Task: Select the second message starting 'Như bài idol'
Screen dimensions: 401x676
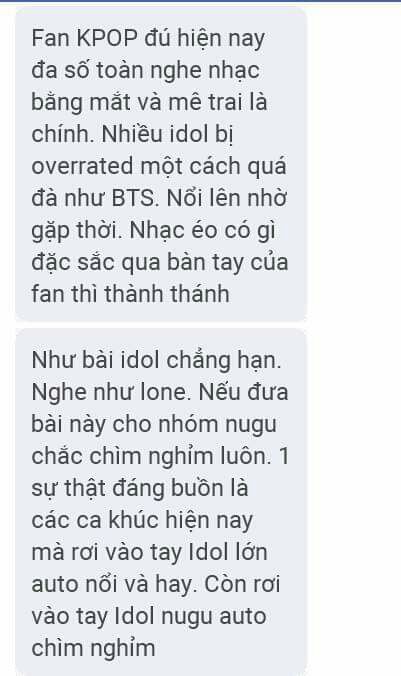Action: [160, 502]
